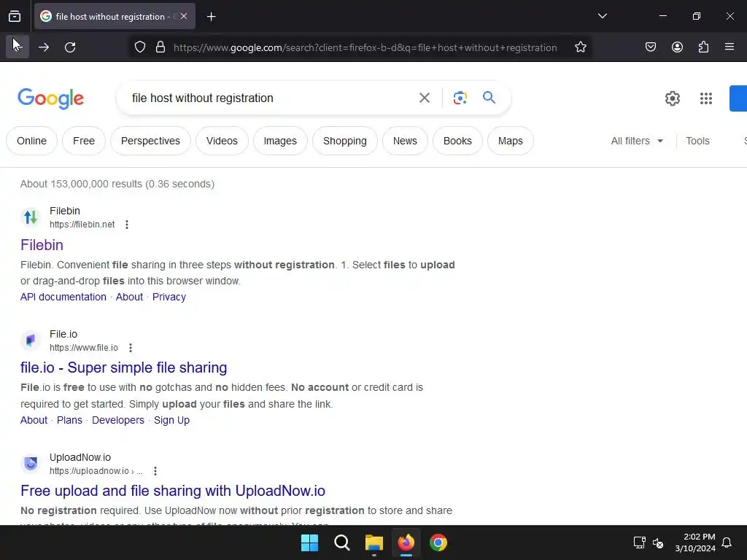Open File.io Sign Up sitelink

171,420
